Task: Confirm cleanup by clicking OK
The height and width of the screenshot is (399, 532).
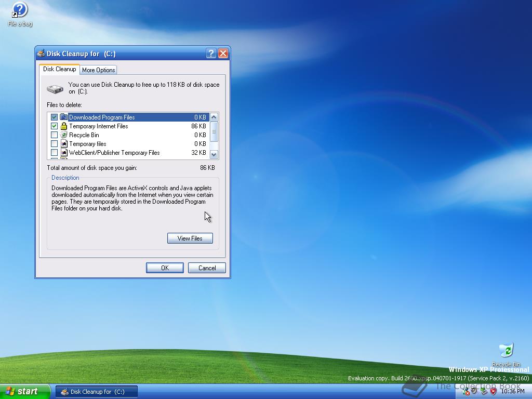Action: click(x=165, y=268)
